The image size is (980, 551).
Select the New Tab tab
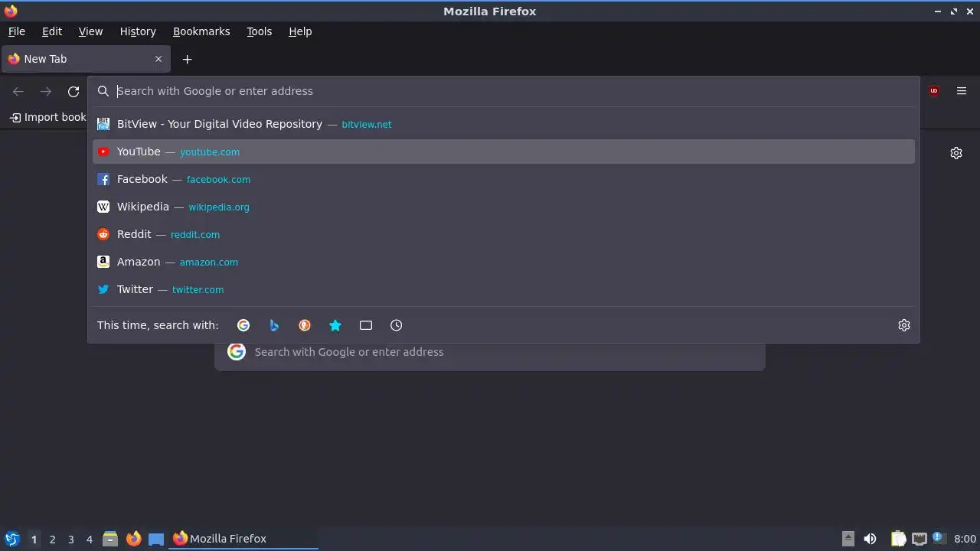click(86, 59)
